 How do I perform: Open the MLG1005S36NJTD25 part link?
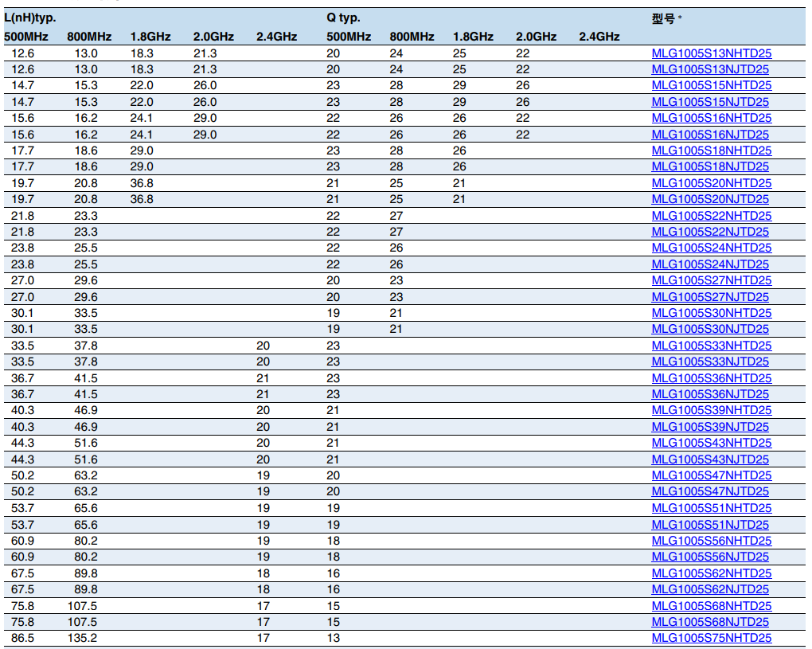coord(710,395)
